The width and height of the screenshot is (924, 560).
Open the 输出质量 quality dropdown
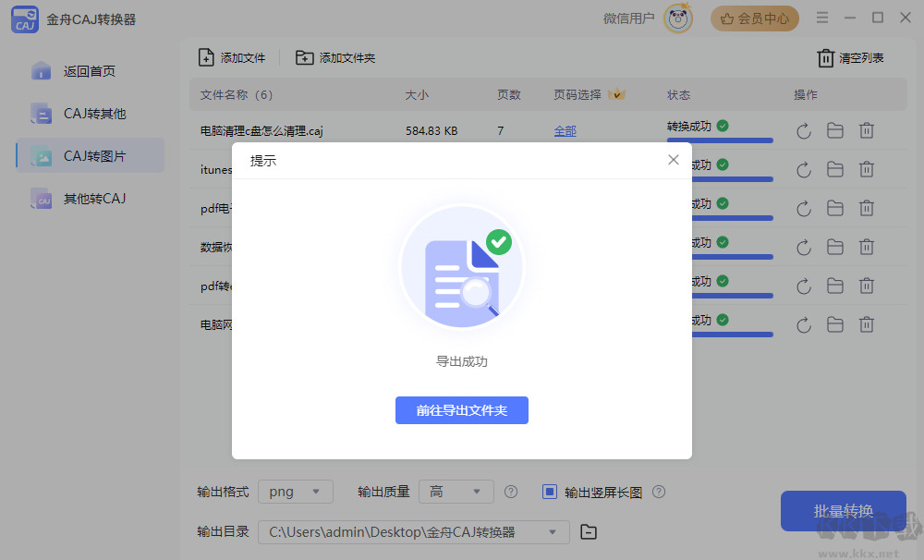point(456,492)
